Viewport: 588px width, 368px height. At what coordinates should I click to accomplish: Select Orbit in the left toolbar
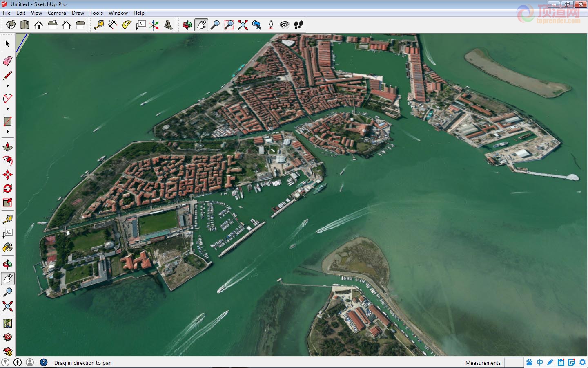[x=8, y=265]
